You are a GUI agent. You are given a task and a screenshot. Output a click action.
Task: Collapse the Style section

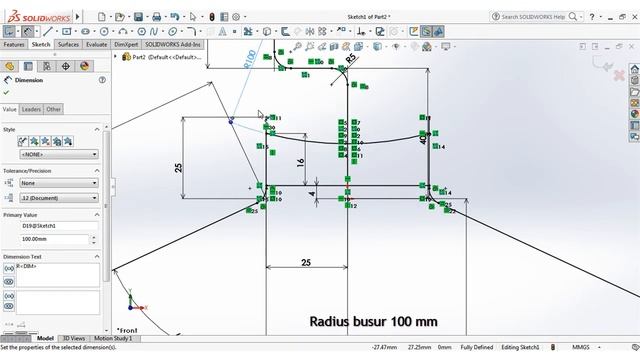[x=97, y=129]
